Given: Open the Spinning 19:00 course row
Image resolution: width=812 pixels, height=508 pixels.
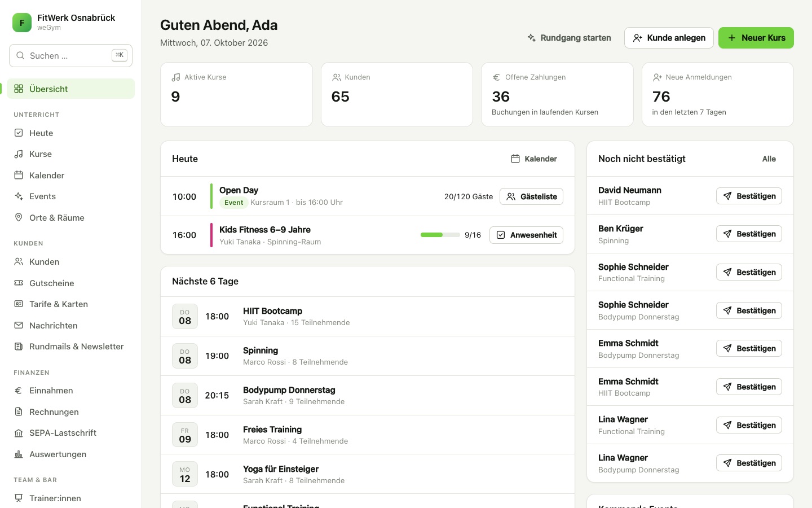Looking at the screenshot, I should tap(368, 356).
